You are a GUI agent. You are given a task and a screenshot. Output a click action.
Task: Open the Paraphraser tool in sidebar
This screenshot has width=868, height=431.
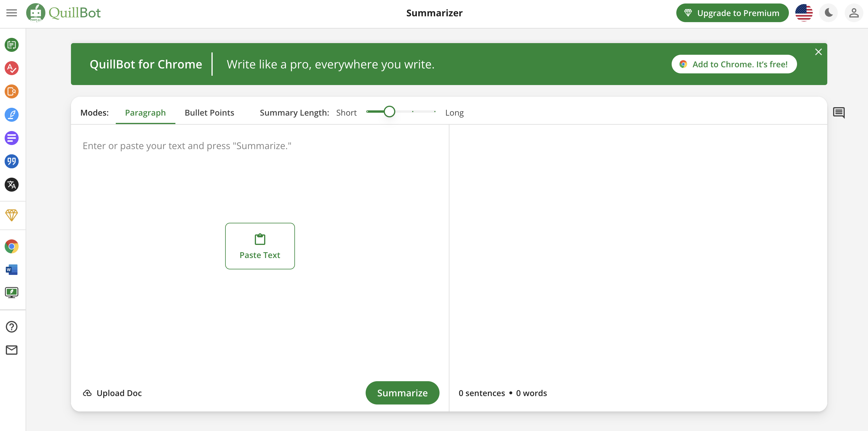coord(11,45)
